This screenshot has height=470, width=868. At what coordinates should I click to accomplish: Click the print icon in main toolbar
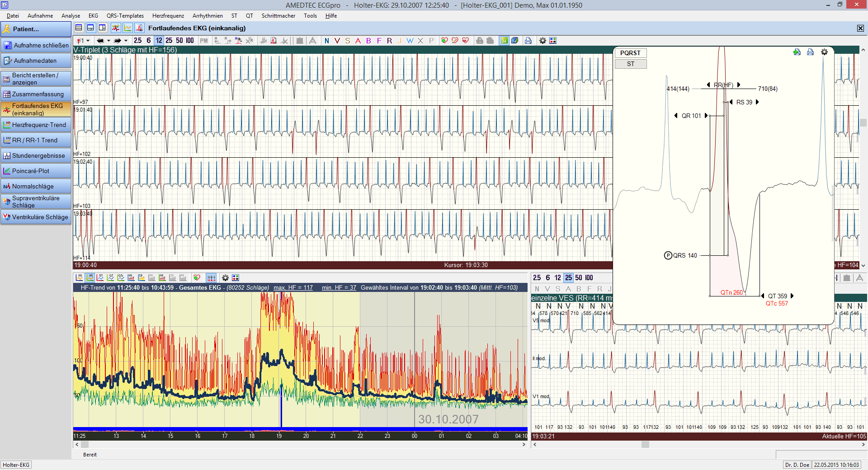coord(528,41)
